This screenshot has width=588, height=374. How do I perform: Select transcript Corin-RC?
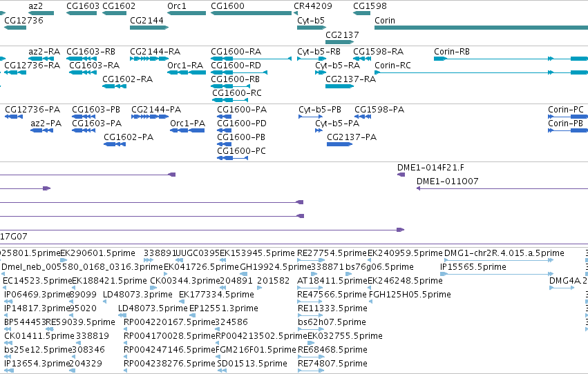(x=481, y=72)
